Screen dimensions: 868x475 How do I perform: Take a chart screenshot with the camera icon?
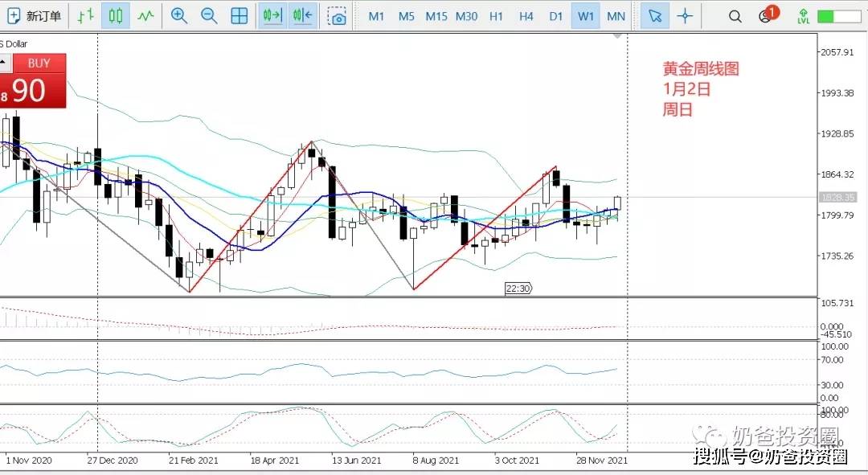tap(337, 15)
